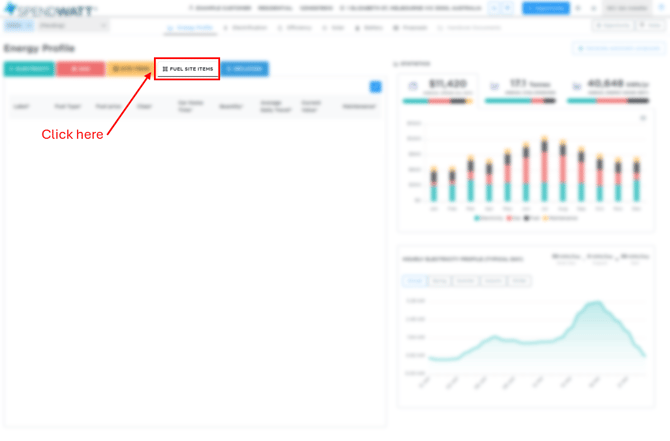This screenshot has height=441, width=670.
Task: Click small blue square icon above the table
Action: point(375,87)
